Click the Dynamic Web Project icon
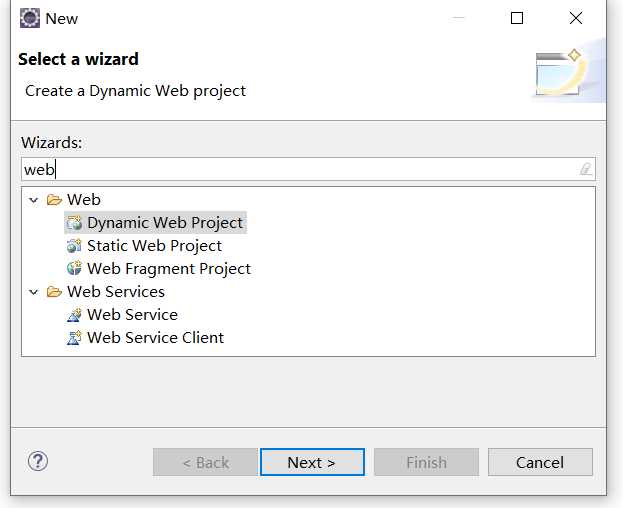The height and width of the screenshot is (508, 623). click(74, 223)
